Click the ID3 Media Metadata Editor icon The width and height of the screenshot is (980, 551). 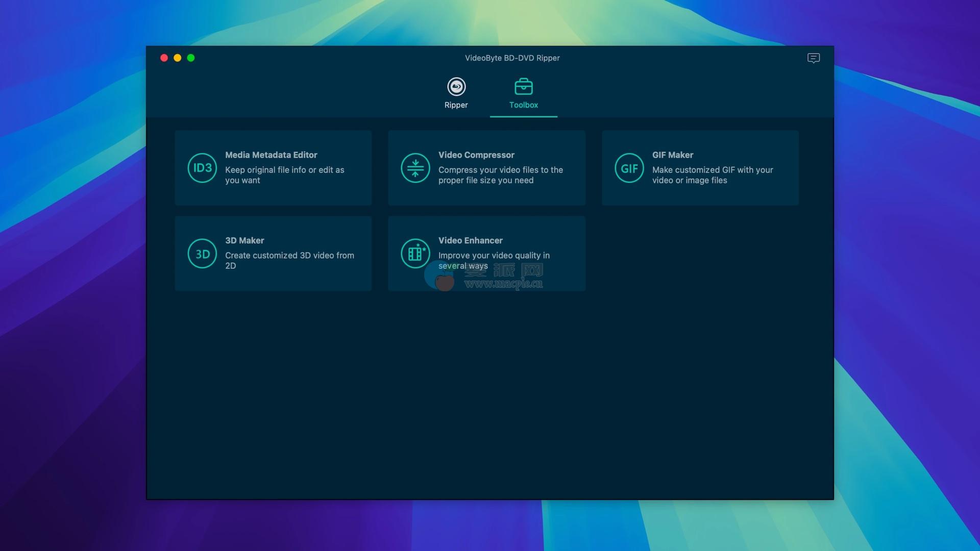[202, 168]
